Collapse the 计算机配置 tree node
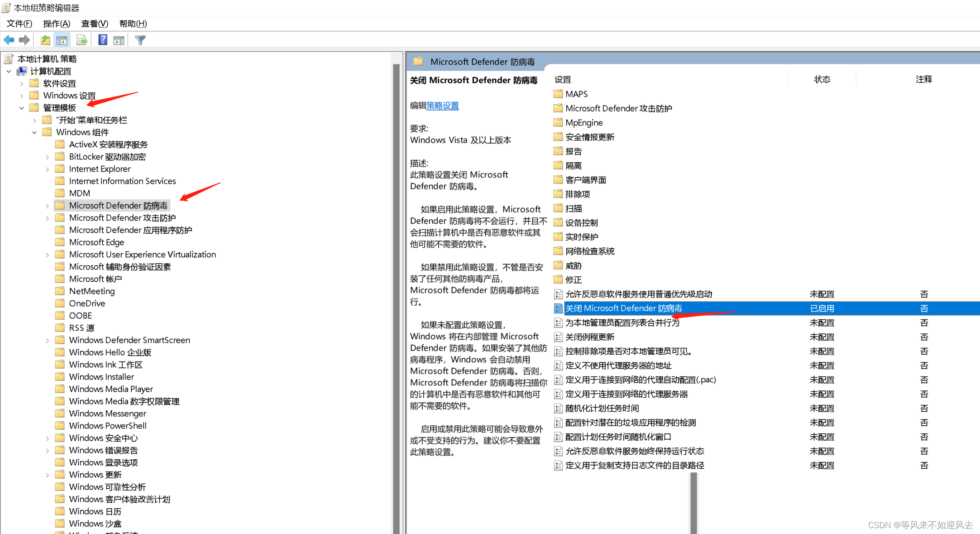Screen dimensions: 980x534 (x=9, y=71)
